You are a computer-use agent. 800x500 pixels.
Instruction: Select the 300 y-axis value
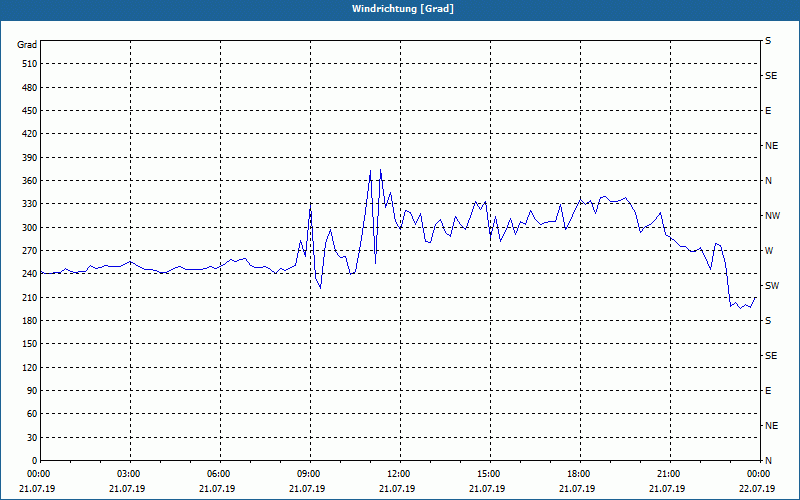[x=30, y=228]
